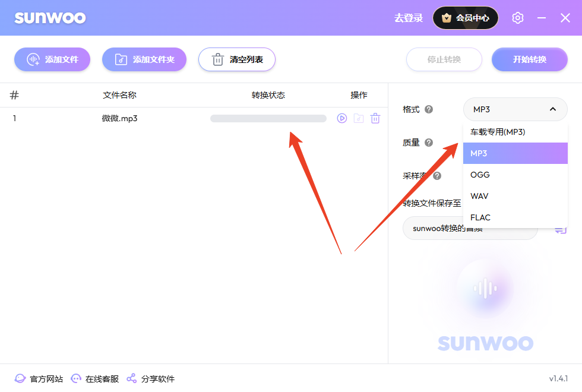Select WAV from the format list

(x=480, y=196)
